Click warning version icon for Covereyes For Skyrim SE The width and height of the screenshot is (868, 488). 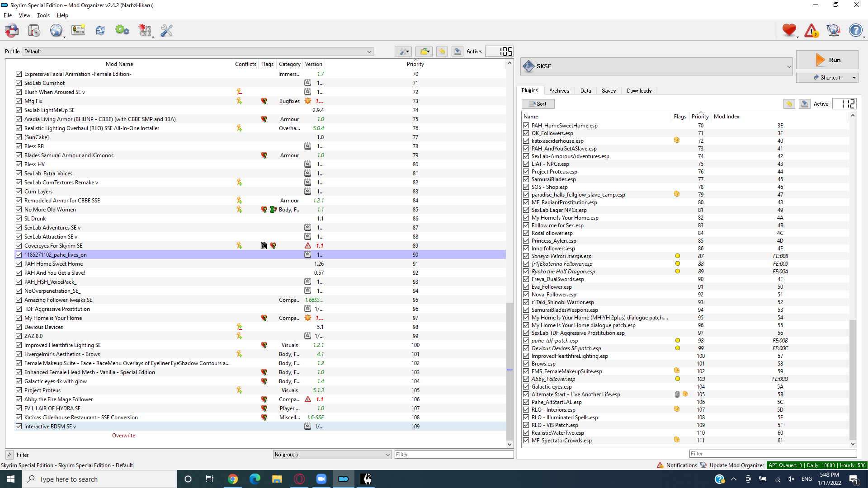[x=308, y=246]
